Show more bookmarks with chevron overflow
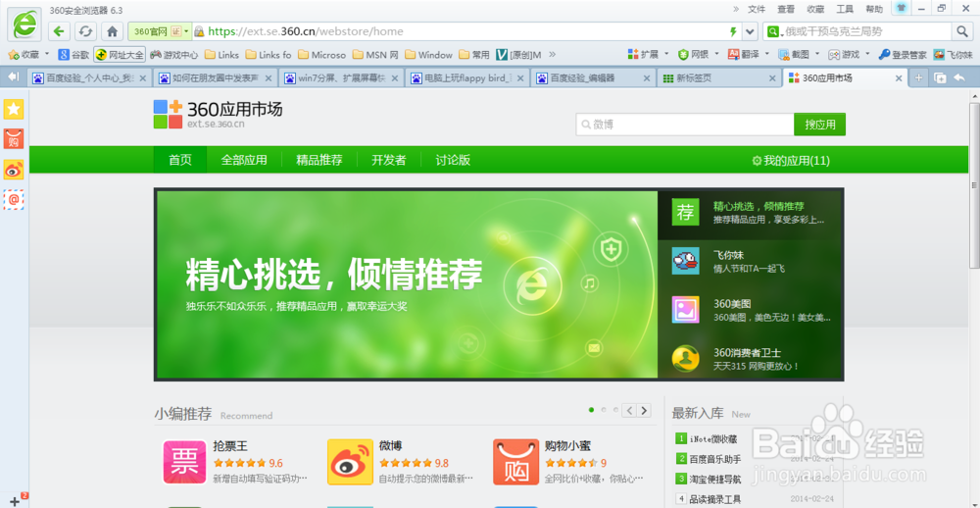The width and height of the screenshot is (980, 508). tap(553, 55)
